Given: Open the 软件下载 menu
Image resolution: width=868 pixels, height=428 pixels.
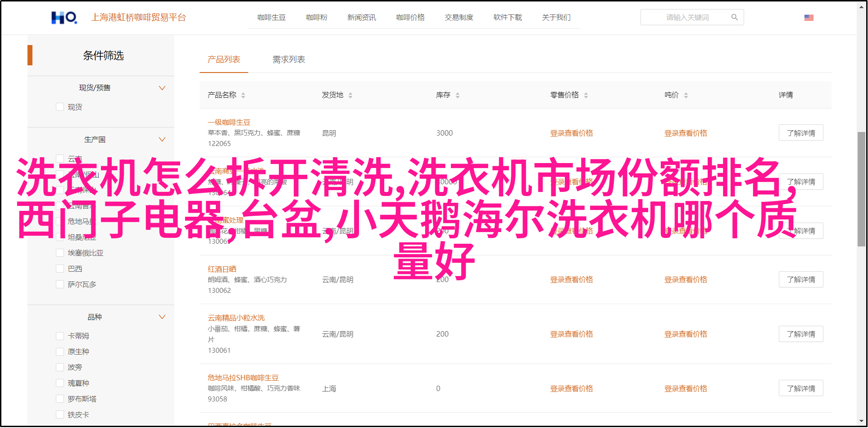Looking at the screenshot, I should [508, 18].
